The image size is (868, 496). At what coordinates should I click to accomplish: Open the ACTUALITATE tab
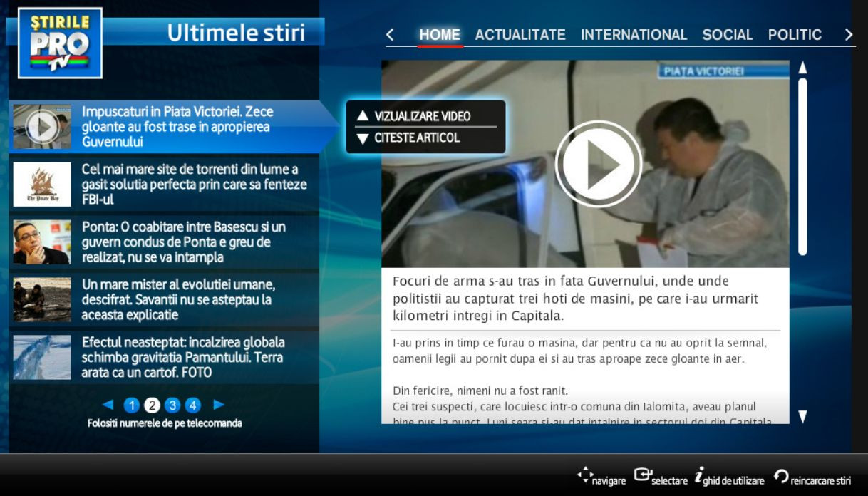tap(521, 34)
